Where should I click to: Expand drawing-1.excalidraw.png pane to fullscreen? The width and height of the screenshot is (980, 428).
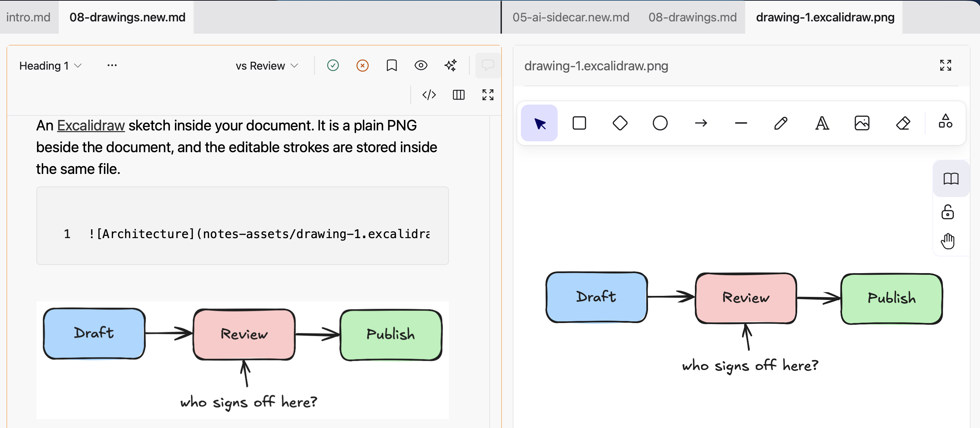click(945, 66)
